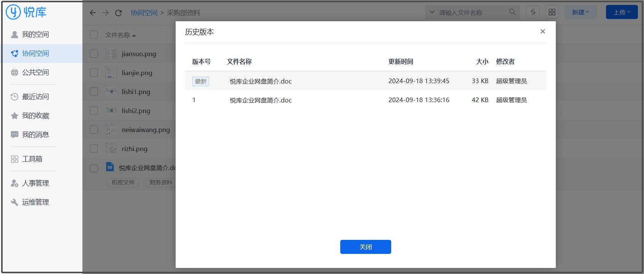
Task: Close the 历史版本 dialog with X
Action: 542,31
